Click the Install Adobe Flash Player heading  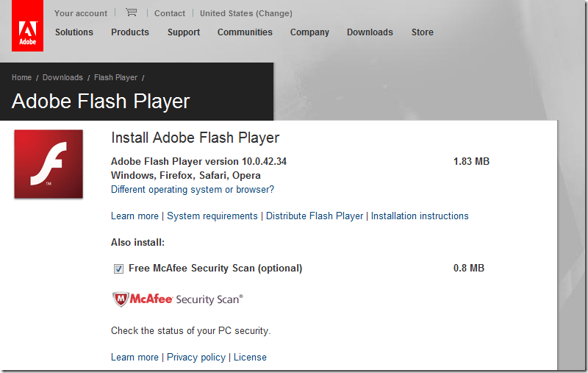click(196, 138)
